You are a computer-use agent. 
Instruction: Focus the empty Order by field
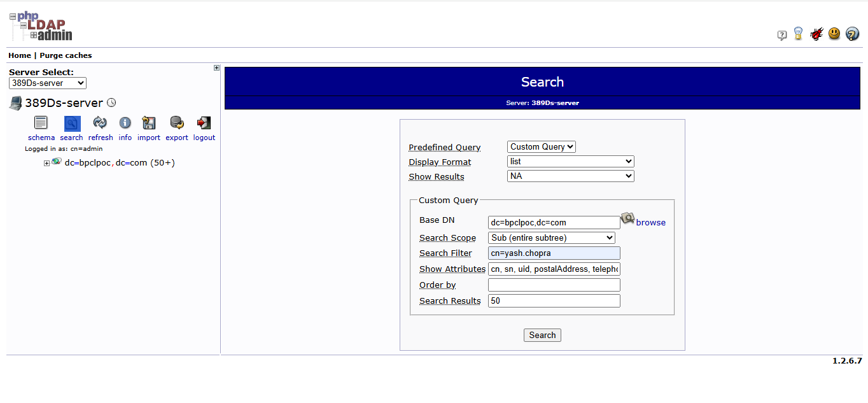(554, 285)
